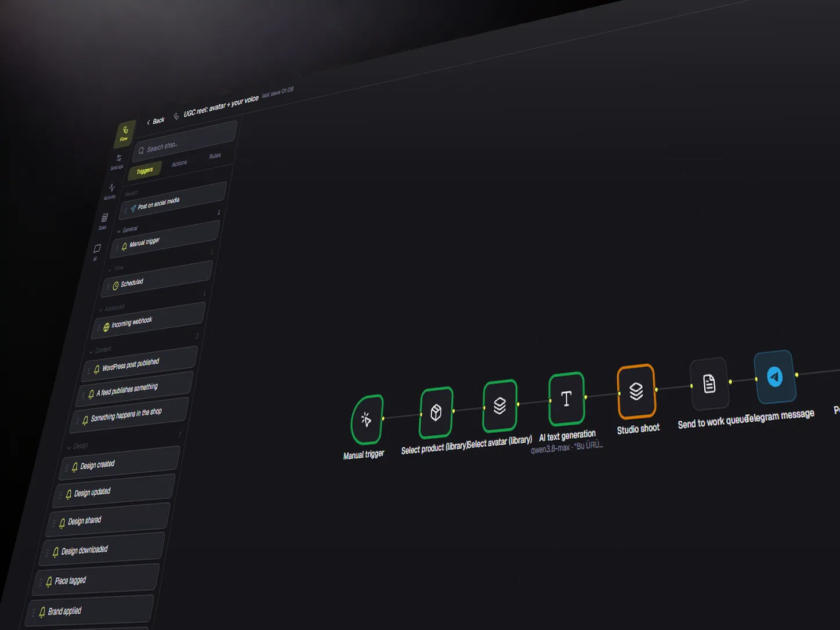Pick the Design updated trigger
The image size is (840, 630).
pos(114,491)
